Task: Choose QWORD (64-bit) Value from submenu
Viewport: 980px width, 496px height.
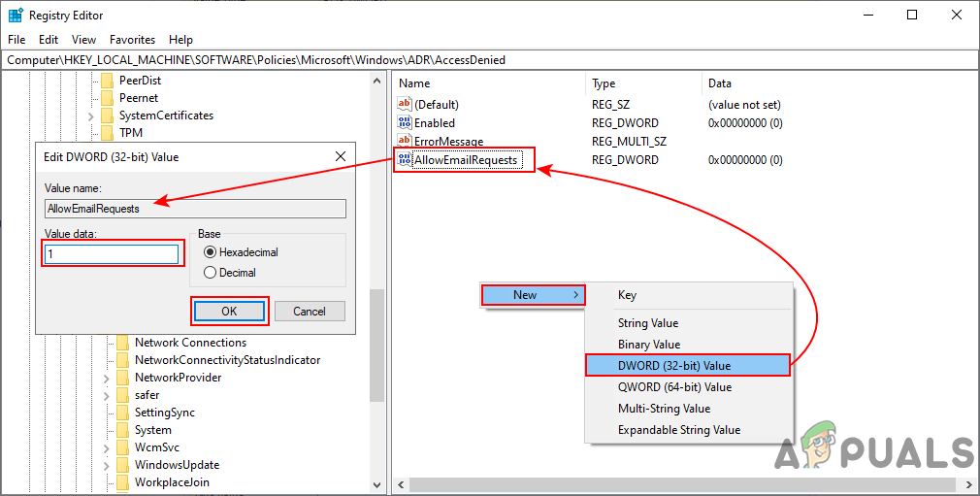Action: 689,387
